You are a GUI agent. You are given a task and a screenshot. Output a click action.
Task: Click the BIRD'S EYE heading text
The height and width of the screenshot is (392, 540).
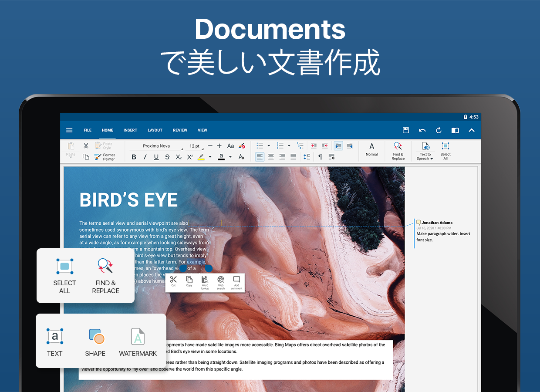coord(128,200)
